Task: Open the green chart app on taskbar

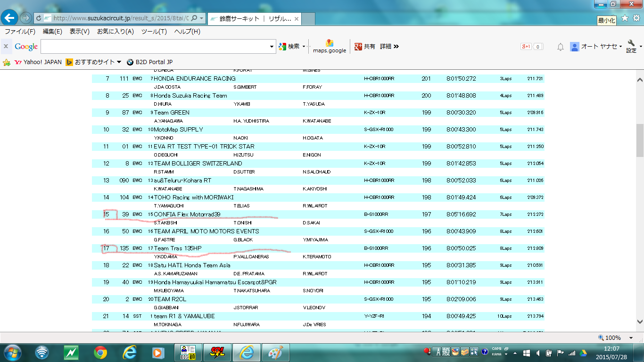Action: 71,353
